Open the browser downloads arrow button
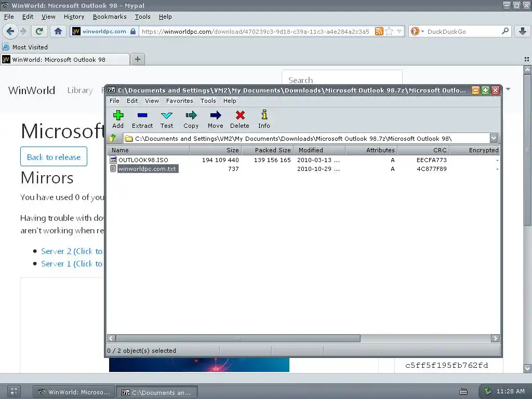 523,32
